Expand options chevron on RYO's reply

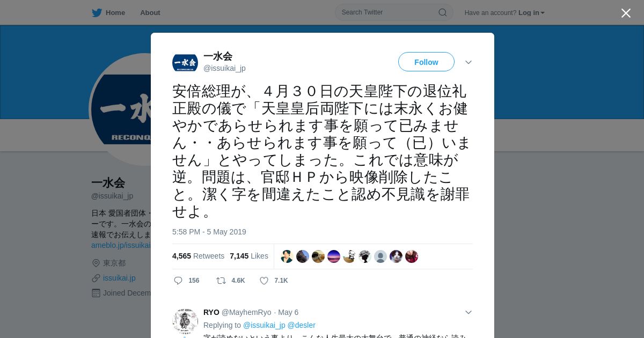click(x=469, y=312)
